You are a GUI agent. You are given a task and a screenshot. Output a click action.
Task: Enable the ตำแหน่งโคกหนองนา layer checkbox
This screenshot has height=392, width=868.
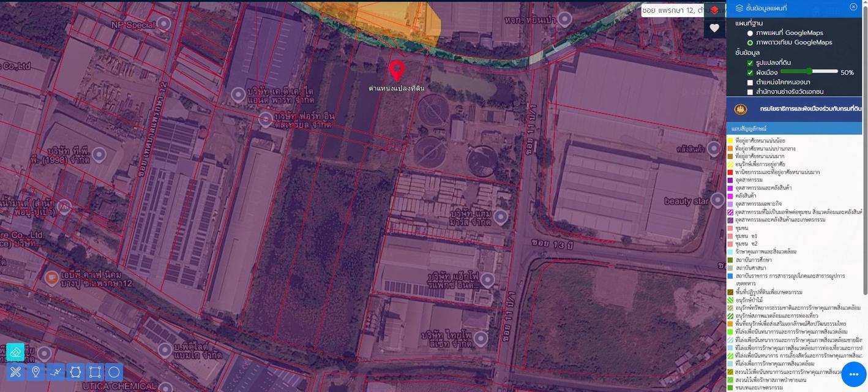(750, 83)
